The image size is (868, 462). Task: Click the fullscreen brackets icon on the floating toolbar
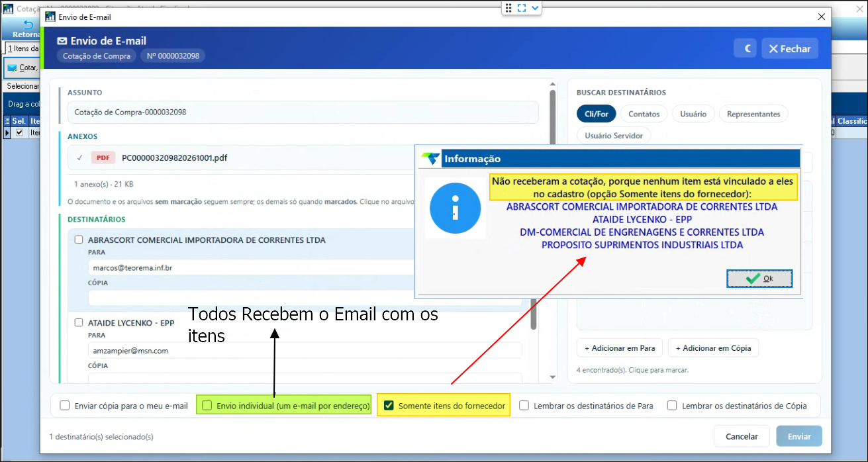pyautogui.click(x=522, y=8)
